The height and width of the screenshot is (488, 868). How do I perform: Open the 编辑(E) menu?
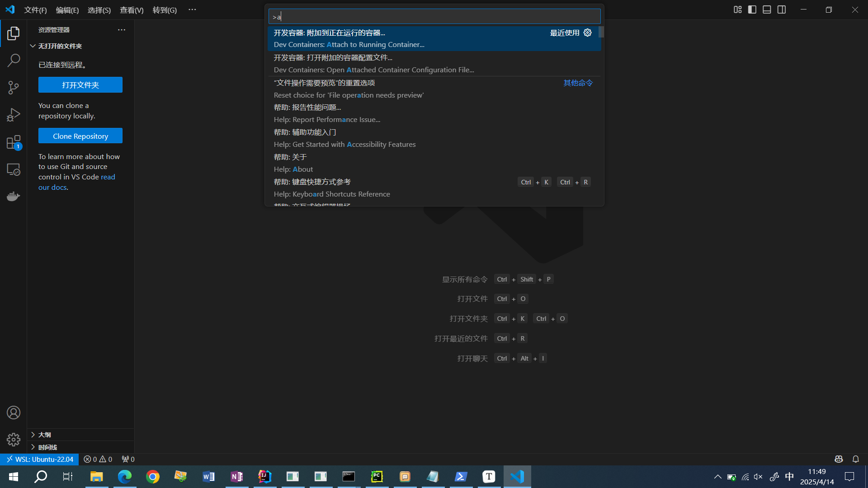pos(67,10)
